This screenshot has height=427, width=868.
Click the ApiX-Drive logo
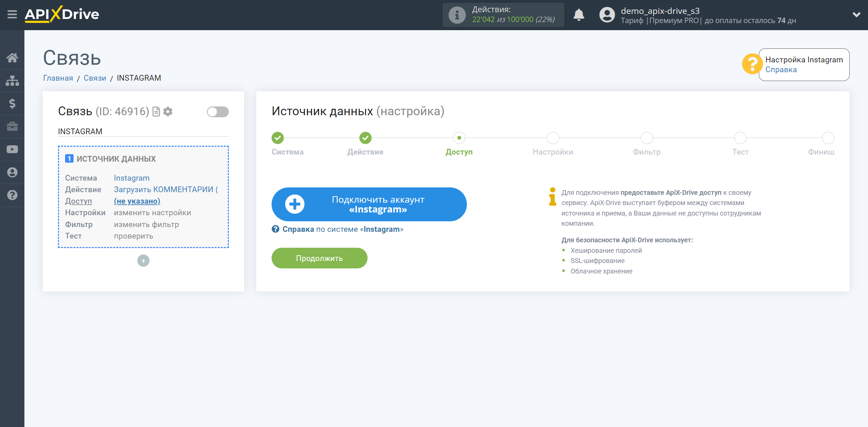[62, 14]
